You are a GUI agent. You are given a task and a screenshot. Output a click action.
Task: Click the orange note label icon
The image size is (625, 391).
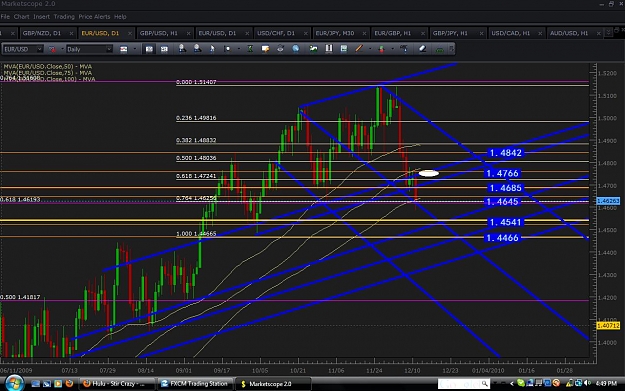[x=265, y=49]
